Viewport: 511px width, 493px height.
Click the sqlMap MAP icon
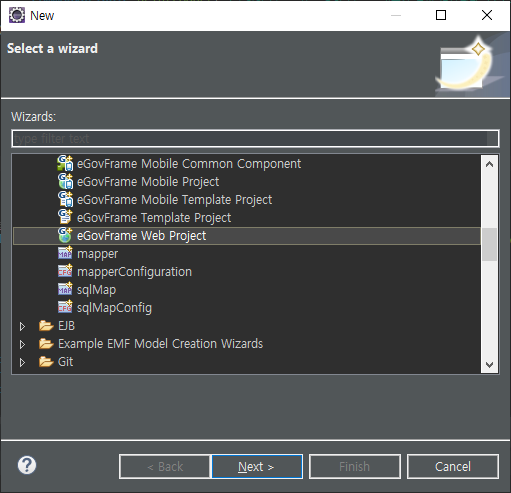65,289
